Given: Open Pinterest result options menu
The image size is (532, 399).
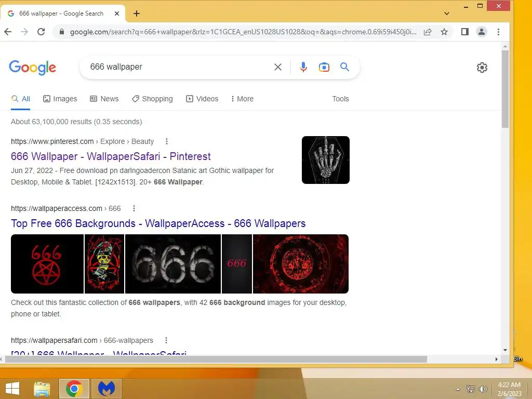Looking at the screenshot, I should [167, 141].
